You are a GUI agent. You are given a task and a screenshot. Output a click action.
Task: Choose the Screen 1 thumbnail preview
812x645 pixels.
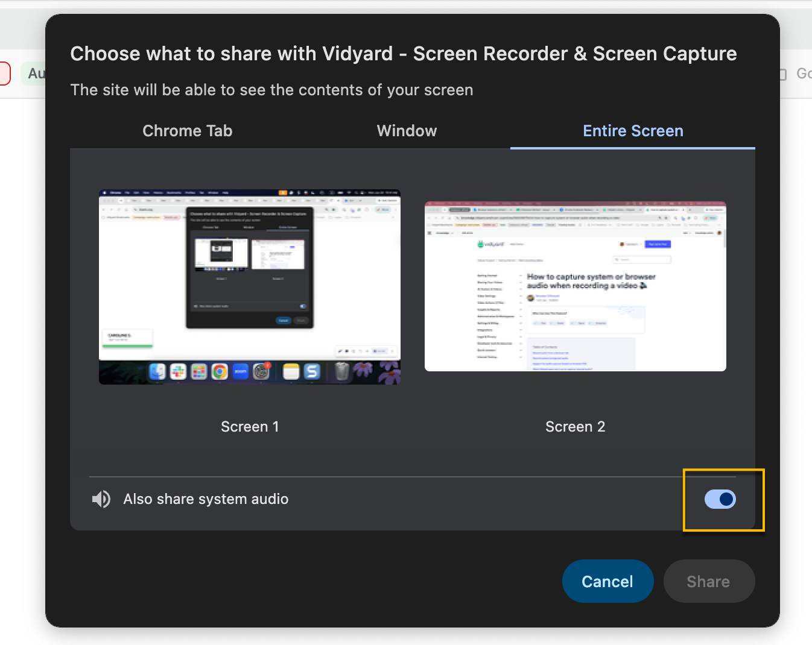(x=250, y=287)
